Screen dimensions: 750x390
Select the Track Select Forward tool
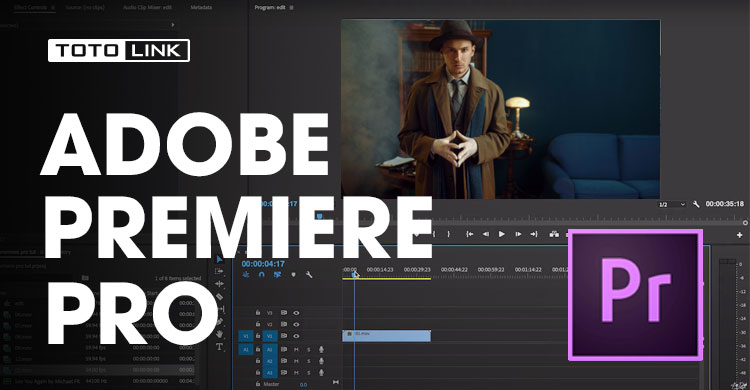(219, 271)
